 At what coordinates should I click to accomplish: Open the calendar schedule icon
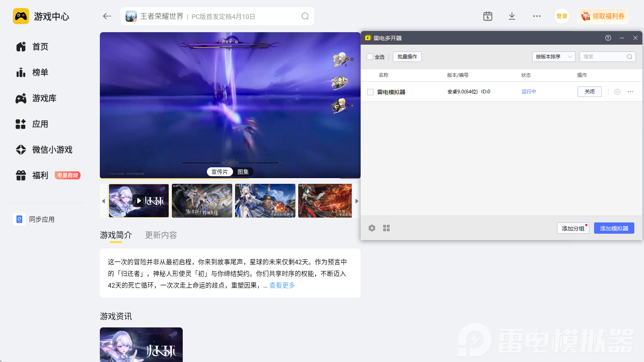click(488, 16)
